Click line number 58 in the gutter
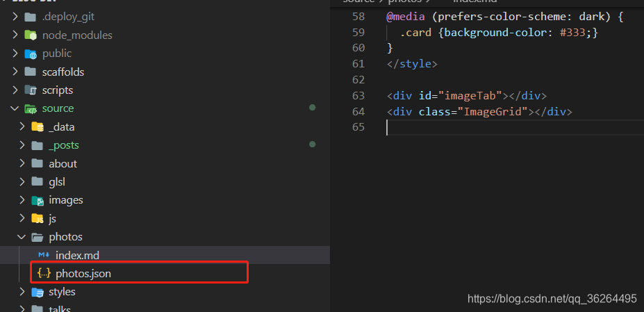The image size is (644, 312). click(358, 17)
